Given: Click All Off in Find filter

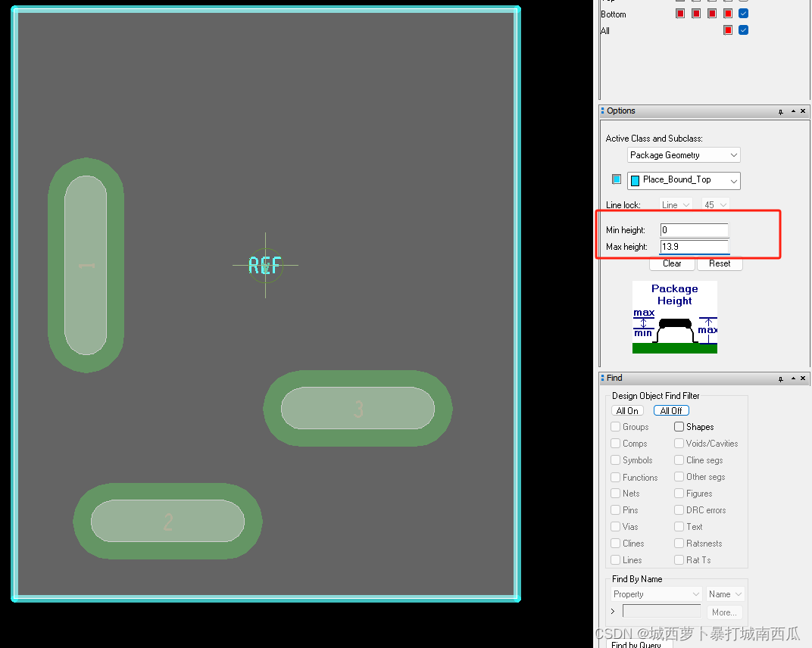Looking at the screenshot, I should coord(671,410).
